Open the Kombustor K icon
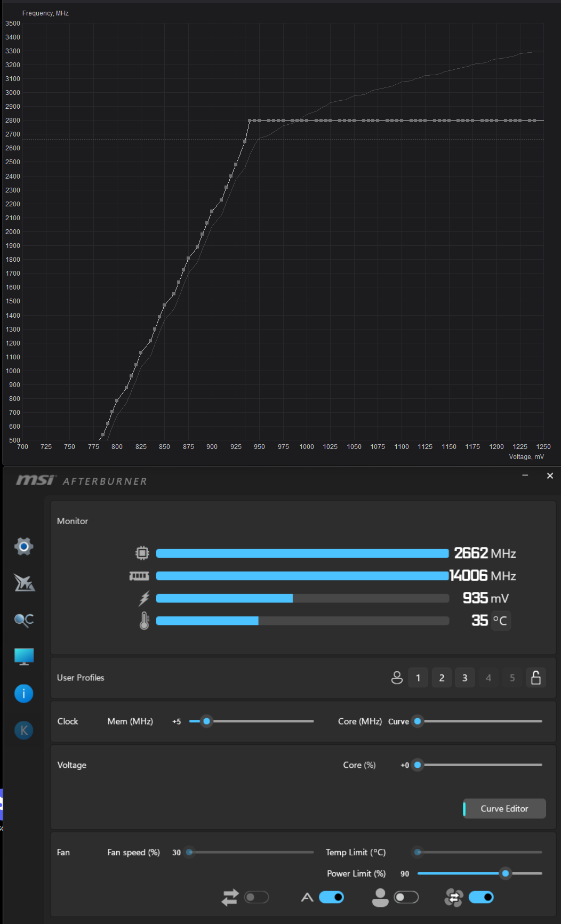The width and height of the screenshot is (561, 924). pyautogui.click(x=24, y=730)
